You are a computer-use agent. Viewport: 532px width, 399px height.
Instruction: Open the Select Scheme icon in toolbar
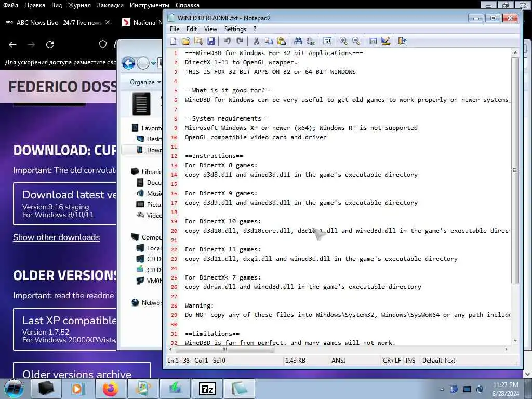click(x=373, y=41)
